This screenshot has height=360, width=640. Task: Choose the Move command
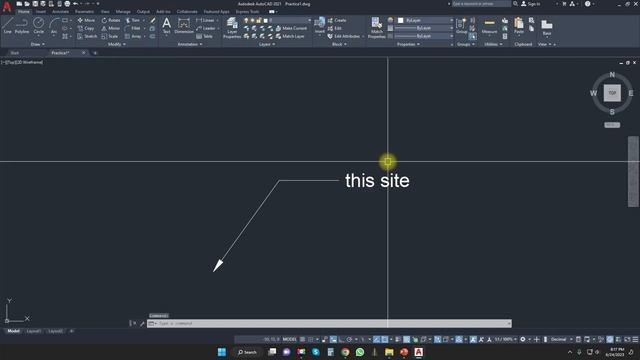[86, 20]
